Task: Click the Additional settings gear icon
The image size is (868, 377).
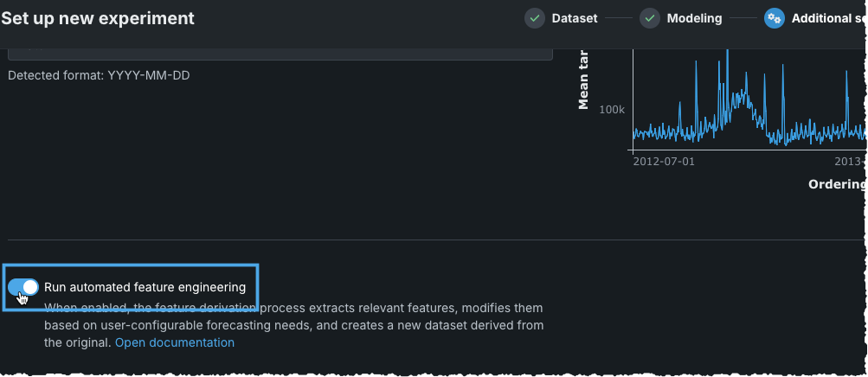Action: click(775, 18)
